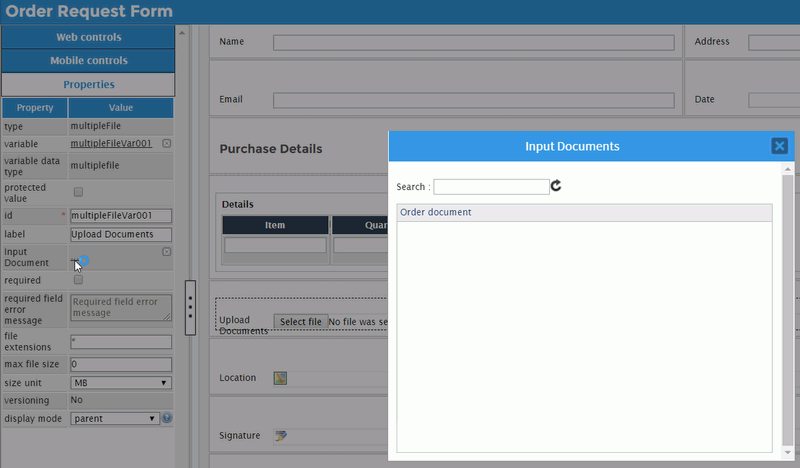800x468 pixels.
Task: Open the display mode dropdown
Action: point(115,418)
